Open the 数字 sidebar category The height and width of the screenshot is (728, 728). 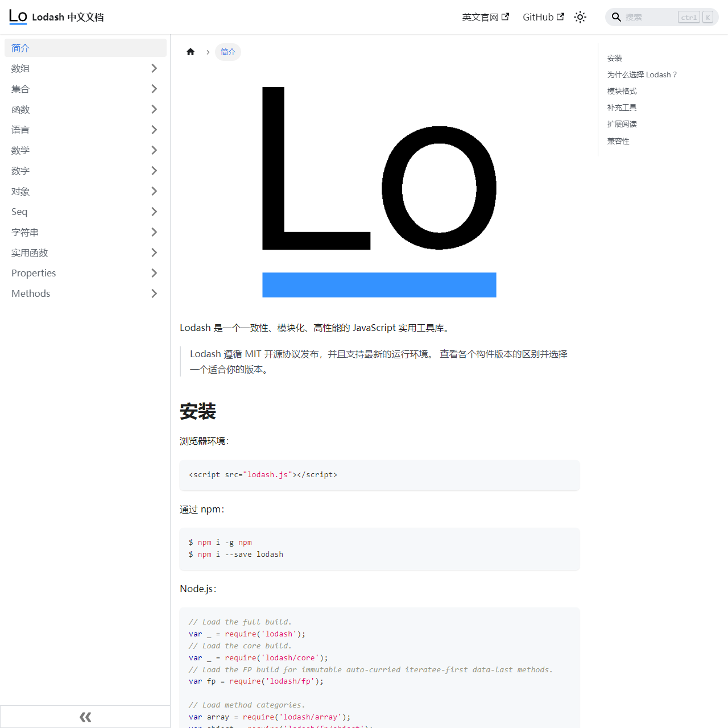pos(74,171)
